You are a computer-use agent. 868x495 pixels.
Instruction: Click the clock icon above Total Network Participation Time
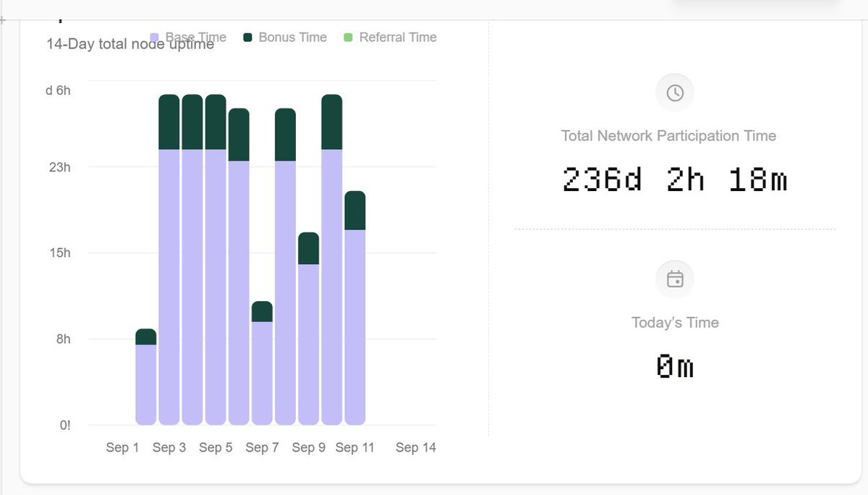pos(675,93)
